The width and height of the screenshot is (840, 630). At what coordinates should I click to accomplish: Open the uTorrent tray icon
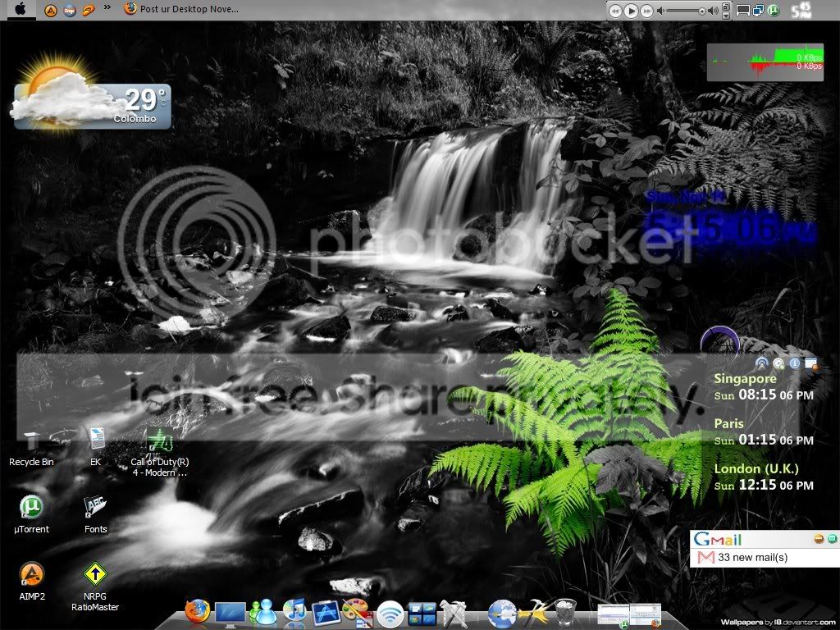[x=773, y=10]
